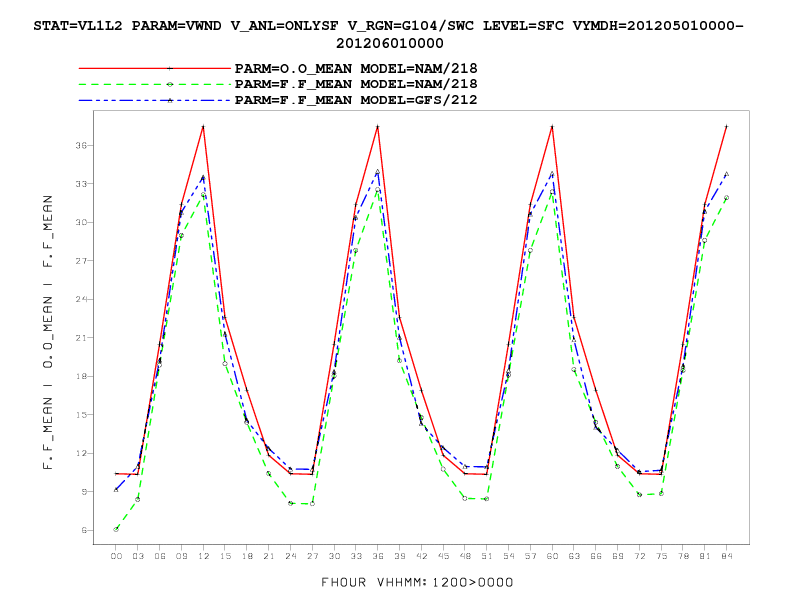The image size is (792, 612).
Task: Click x-axis tick label 54
Action: (x=508, y=556)
